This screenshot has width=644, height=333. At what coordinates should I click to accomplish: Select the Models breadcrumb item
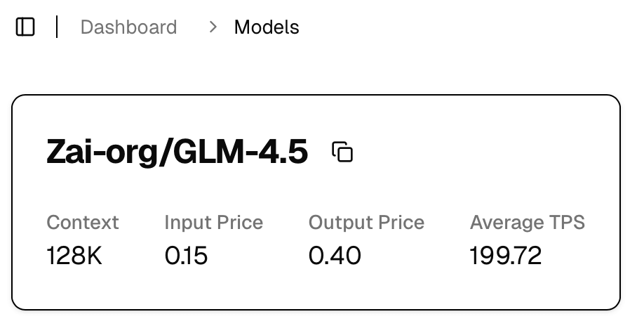[267, 27]
